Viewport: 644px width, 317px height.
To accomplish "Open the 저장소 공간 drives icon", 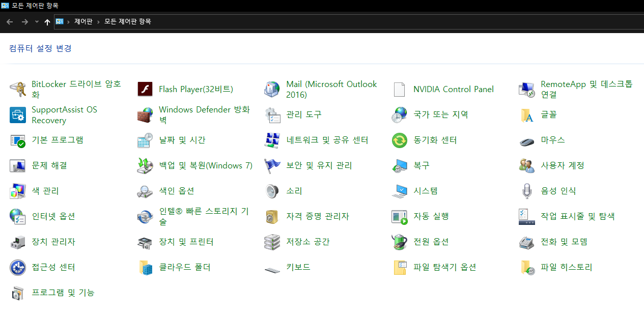I will coord(272,242).
